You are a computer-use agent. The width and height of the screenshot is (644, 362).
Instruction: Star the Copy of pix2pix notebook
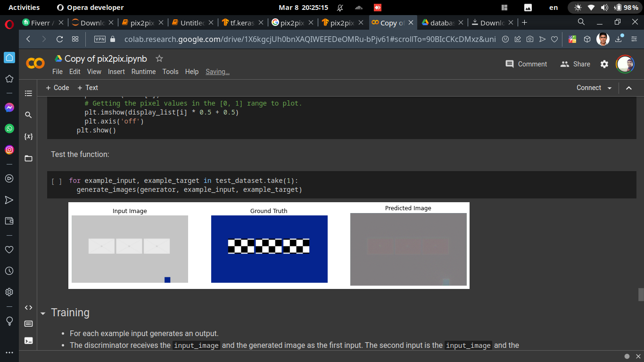pyautogui.click(x=159, y=58)
